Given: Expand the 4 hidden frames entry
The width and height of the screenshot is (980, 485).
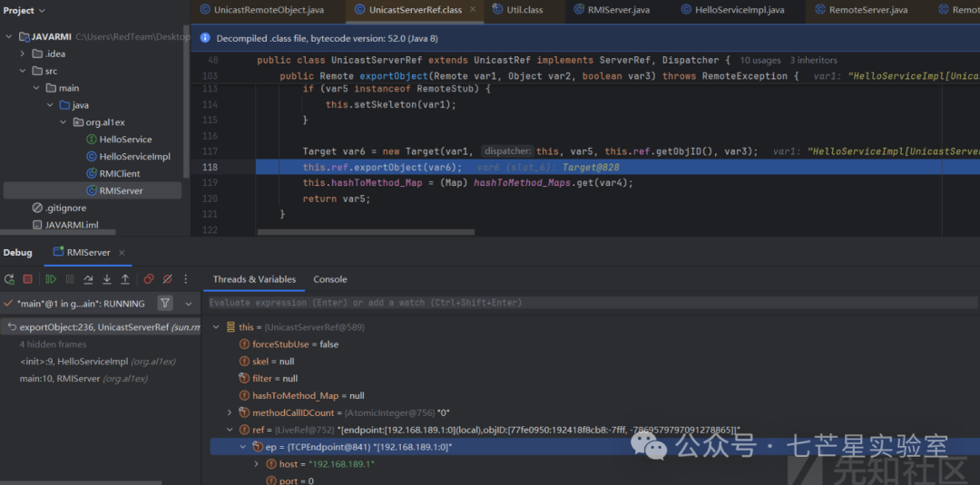Looking at the screenshot, I should 54,344.
